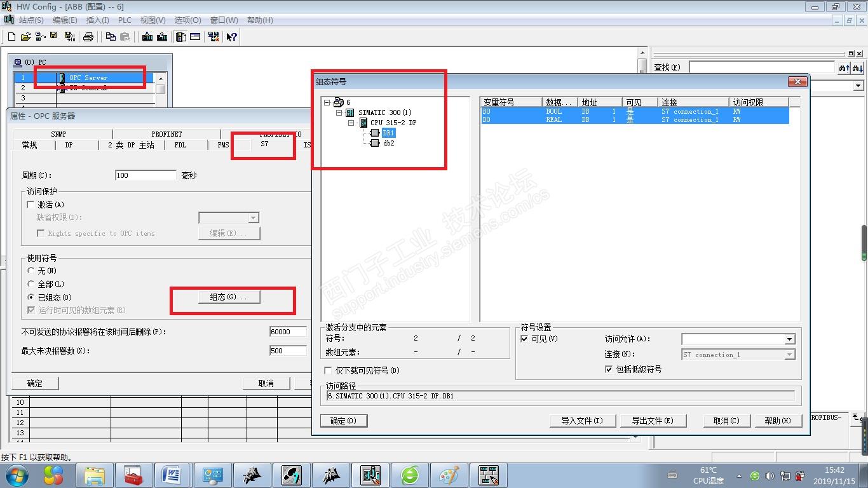Open the 选项(O) menu
Image resolution: width=868 pixels, height=488 pixels.
[x=187, y=20]
